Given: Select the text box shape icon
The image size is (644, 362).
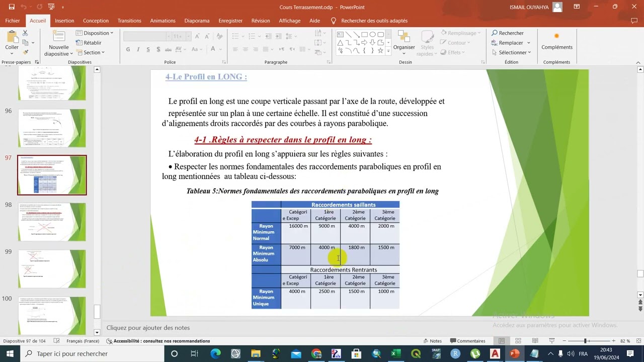Looking at the screenshot, I should pyautogui.click(x=340, y=34).
